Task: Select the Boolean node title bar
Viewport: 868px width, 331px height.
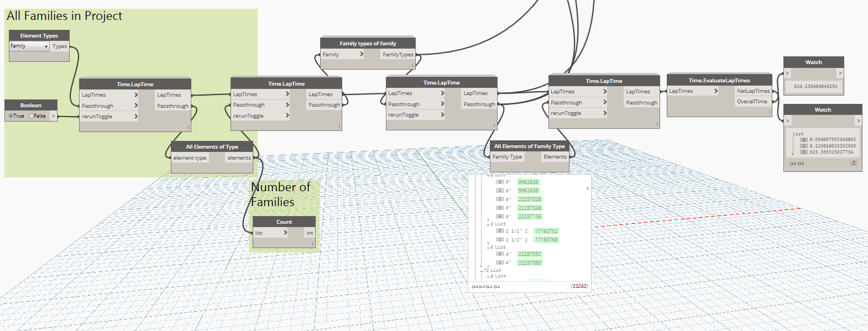Action: 31,106
